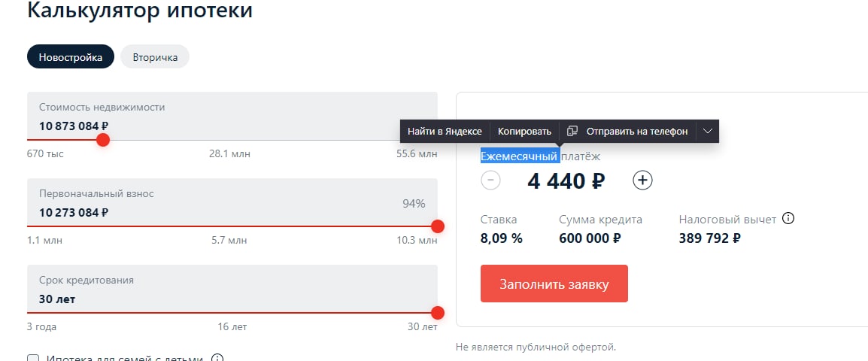Image resolution: width=868 pixels, height=361 pixels.
Task: Open info icon beside Налоговый вычет
Action: coord(788,219)
